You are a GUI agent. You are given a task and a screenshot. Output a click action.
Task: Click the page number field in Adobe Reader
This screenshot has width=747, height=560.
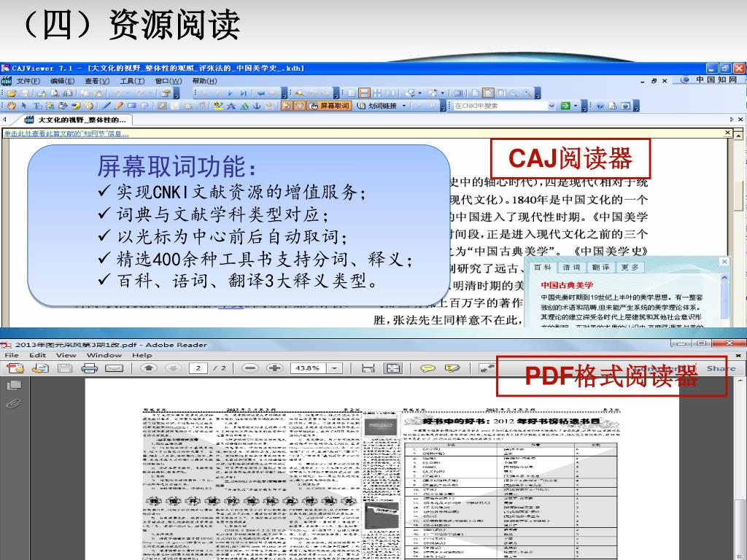click(198, 368)
